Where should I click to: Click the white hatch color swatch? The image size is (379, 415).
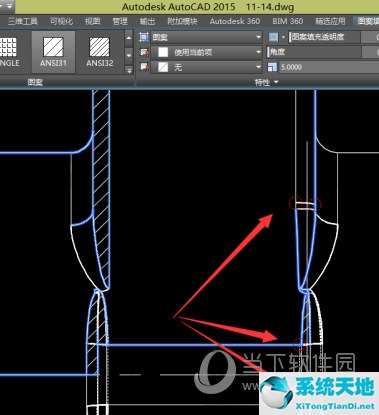[x=163, y=52]
